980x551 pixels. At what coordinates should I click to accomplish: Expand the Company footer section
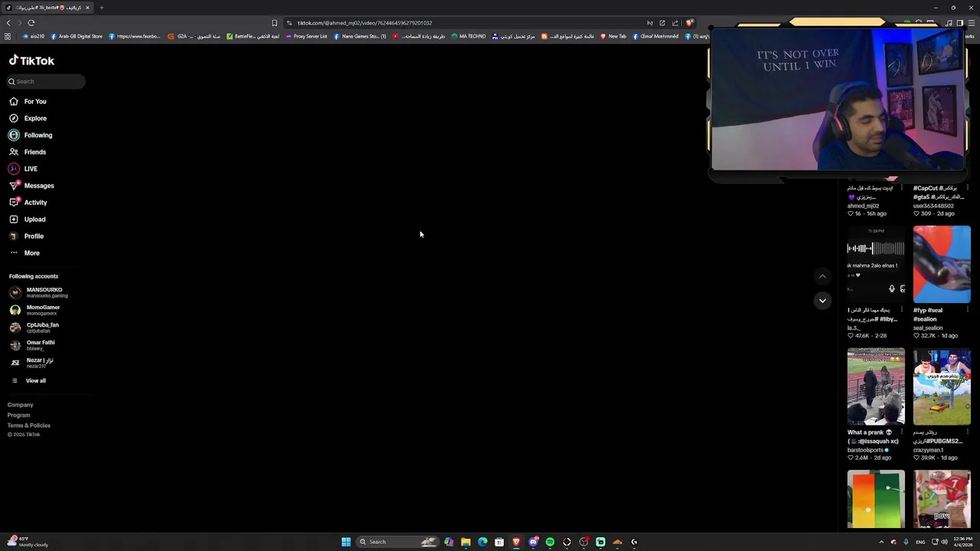click(21, 405)
